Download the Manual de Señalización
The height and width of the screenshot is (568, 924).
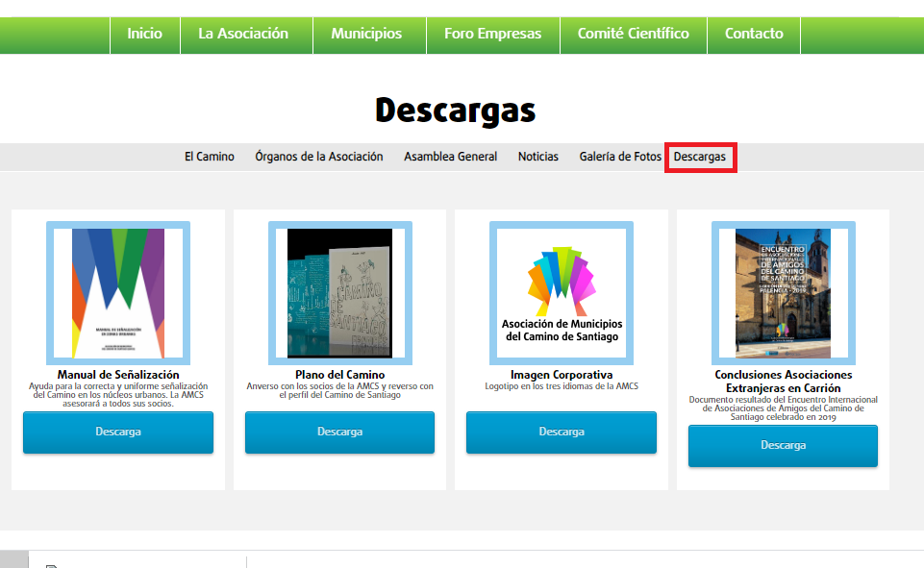click(118, 432)
